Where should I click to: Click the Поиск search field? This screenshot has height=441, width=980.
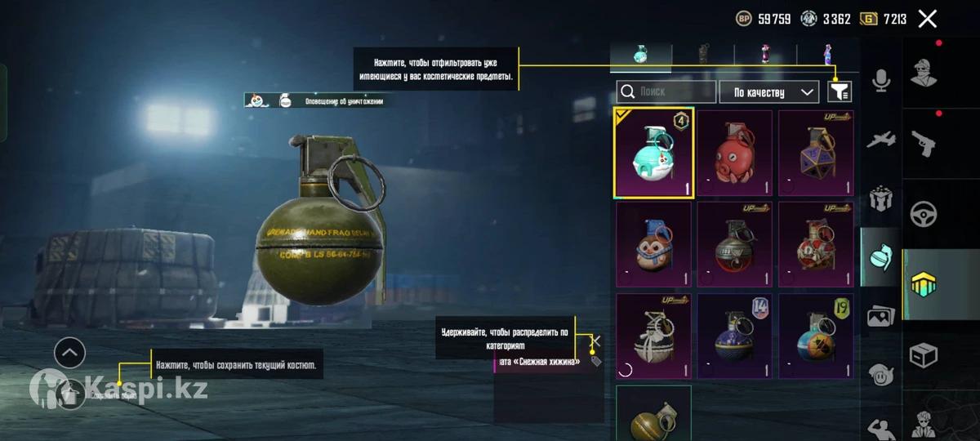666,92
